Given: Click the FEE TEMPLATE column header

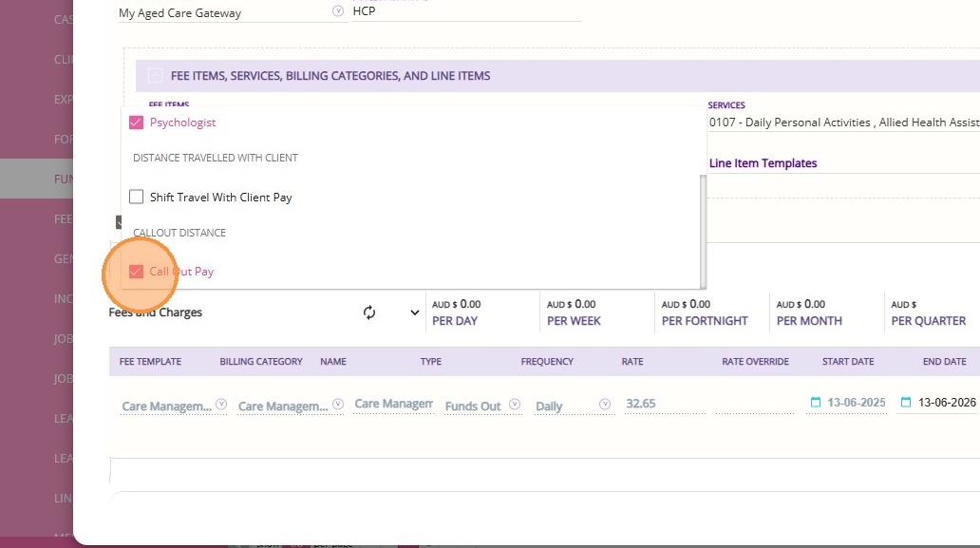Looking at the screenshot, I should tap(150, 362).
